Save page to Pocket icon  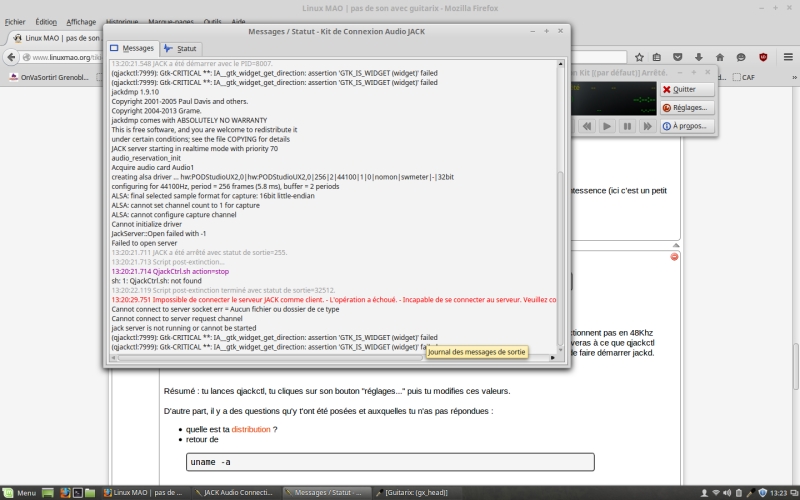pos(678,57)
